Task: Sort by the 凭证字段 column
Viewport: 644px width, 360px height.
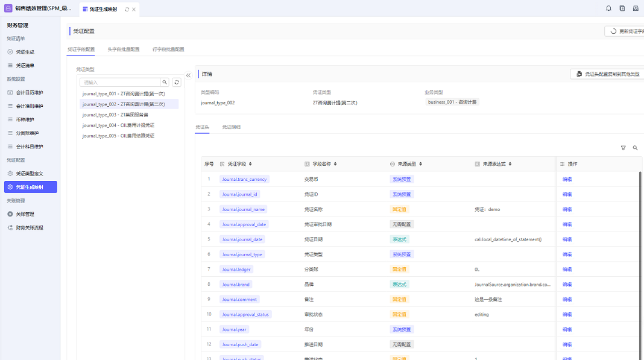Action: click(x=250, y=164)
